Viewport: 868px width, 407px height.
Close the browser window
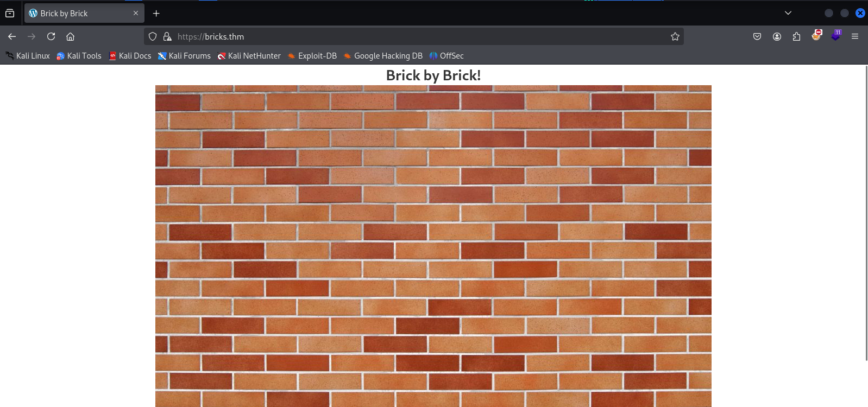[x=860, y=13]
